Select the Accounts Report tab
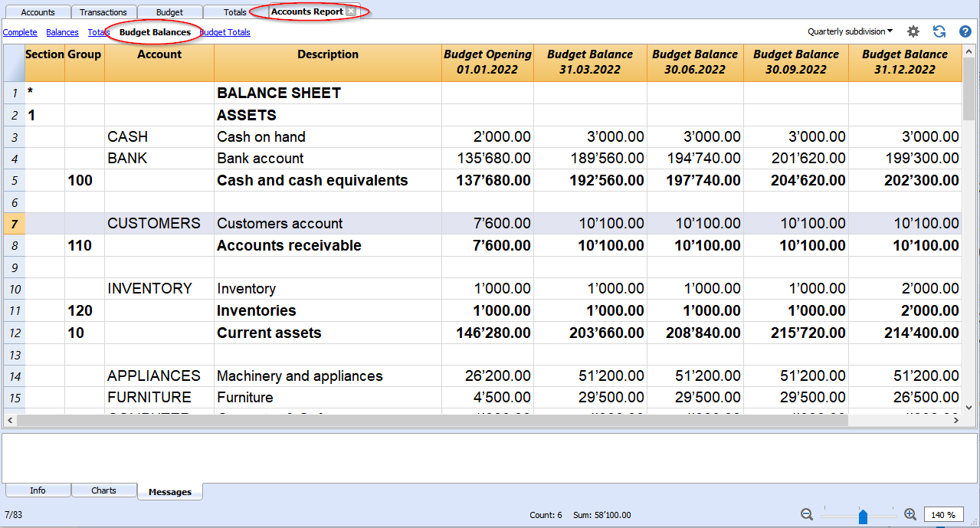Screen dimensions: 980x528 [306, 11]
